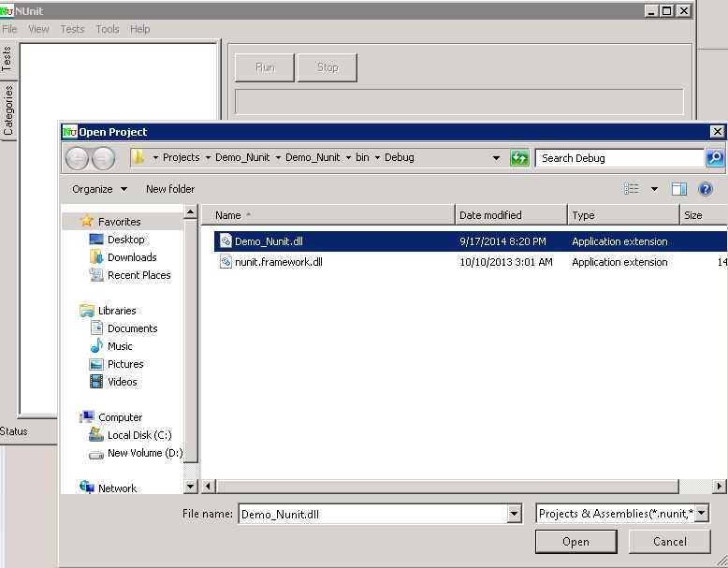Sort by the Size column header
Screen dimensions: 728x568
coord(704,215)
